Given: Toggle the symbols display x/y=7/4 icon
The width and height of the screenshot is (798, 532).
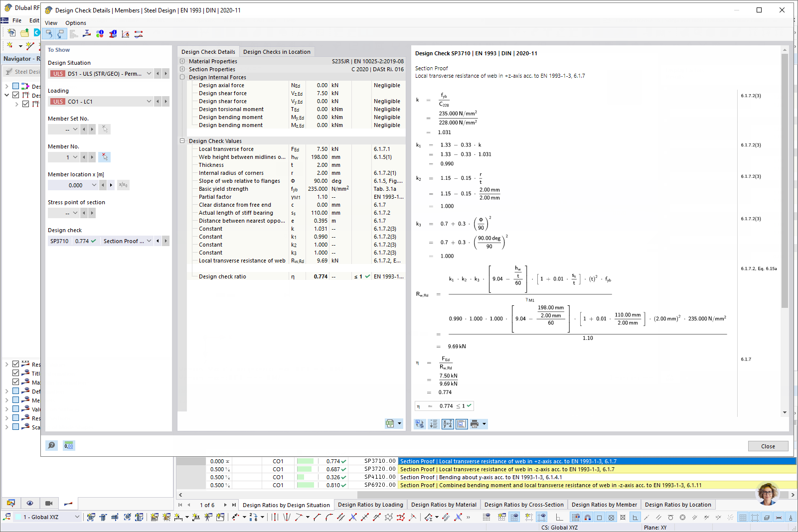Looking at the screenshot, I should click(x=447, y=424).
